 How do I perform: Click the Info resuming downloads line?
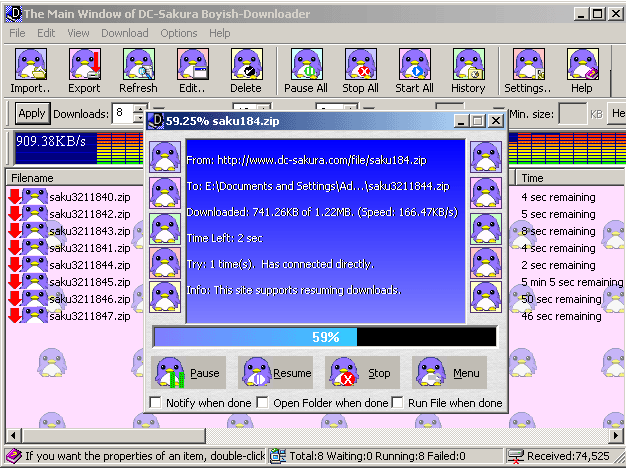click(294, 290)
